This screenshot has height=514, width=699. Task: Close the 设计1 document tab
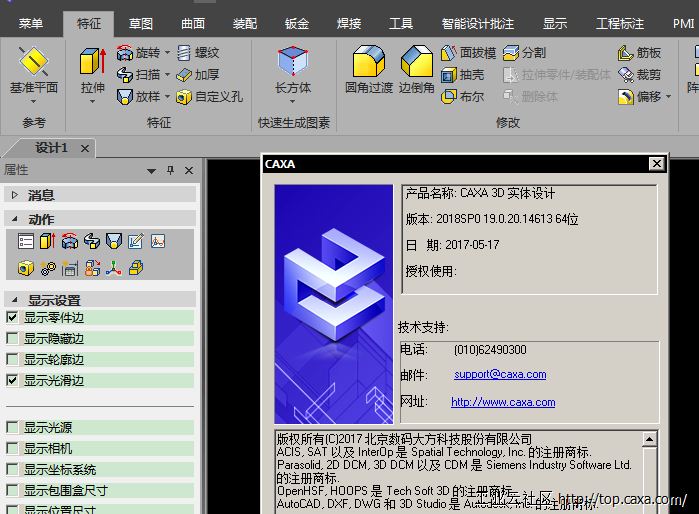click(x=85, y=148)
